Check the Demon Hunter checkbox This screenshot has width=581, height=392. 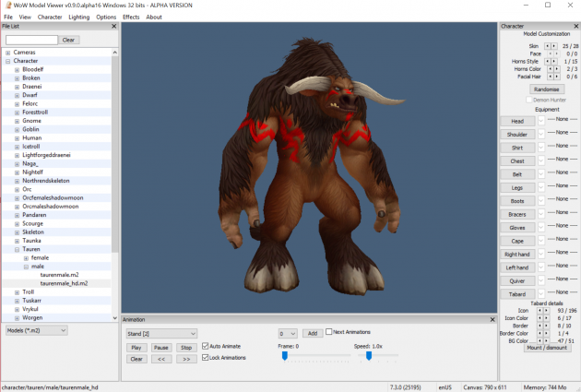coord(528,100)
